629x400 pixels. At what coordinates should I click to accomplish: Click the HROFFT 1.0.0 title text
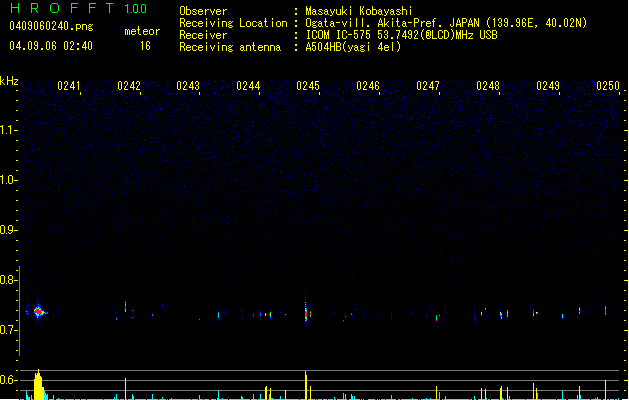click(x=79, y=8)
